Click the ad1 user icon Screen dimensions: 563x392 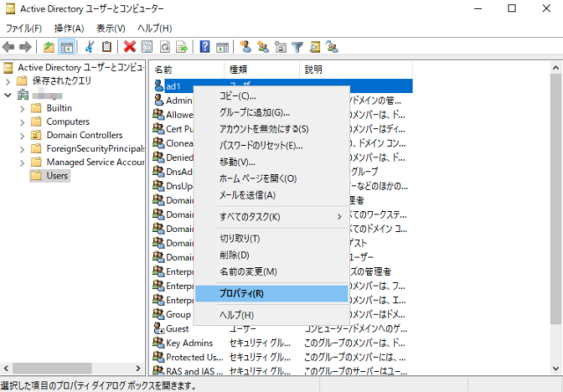[158, 86]
